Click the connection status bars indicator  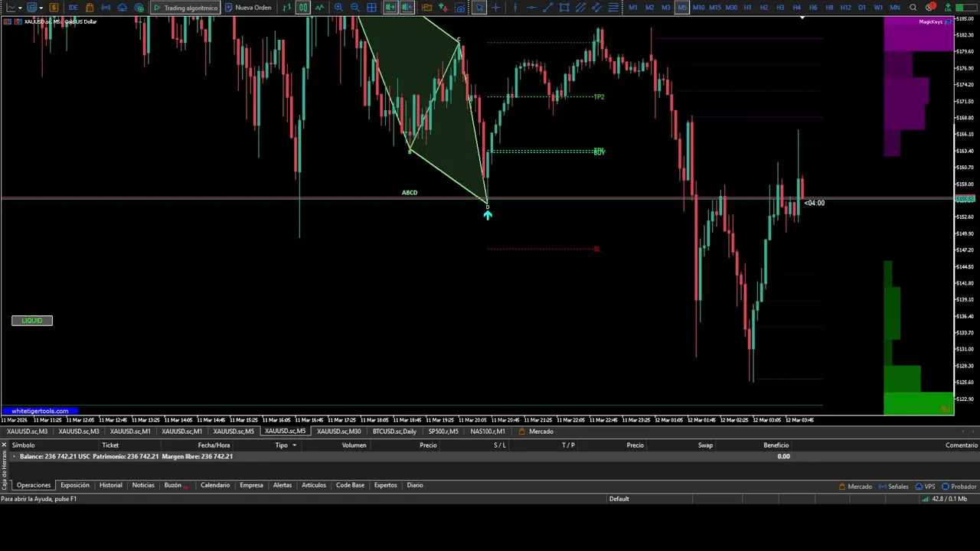point(924,499)
